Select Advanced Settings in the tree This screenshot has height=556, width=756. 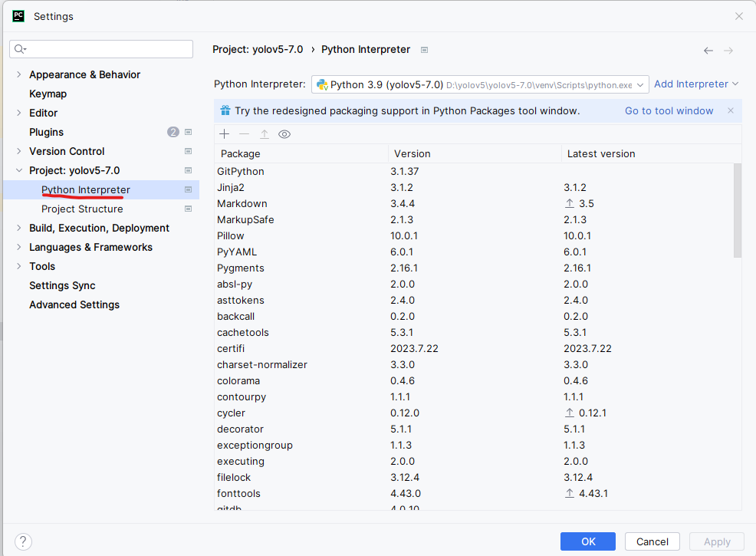[74, 304]
